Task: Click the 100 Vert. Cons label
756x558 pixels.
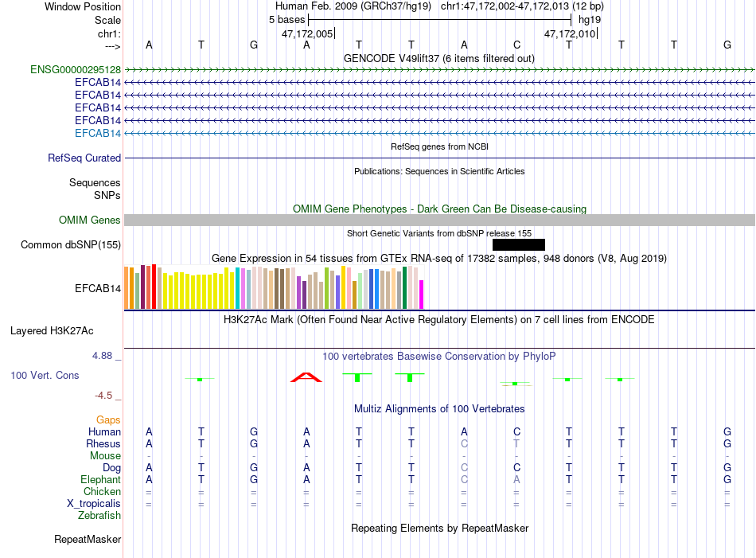Action: [45, 375]
